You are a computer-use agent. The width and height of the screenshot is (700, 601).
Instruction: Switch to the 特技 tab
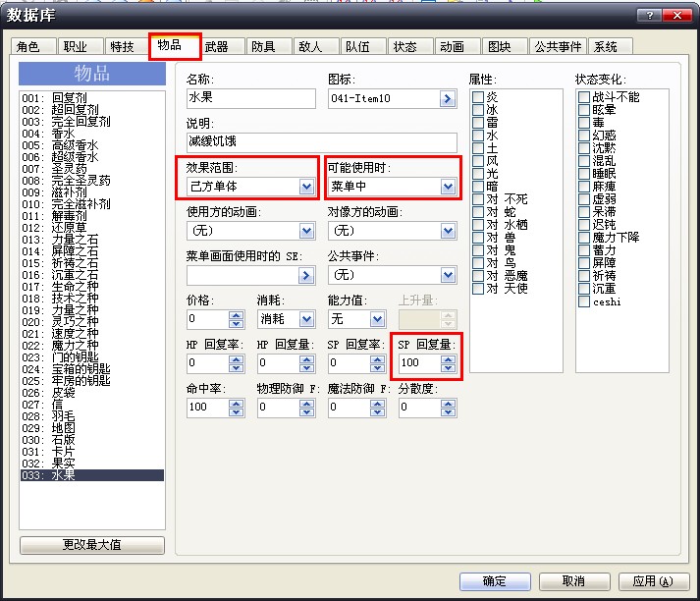(x=127, y=46)
